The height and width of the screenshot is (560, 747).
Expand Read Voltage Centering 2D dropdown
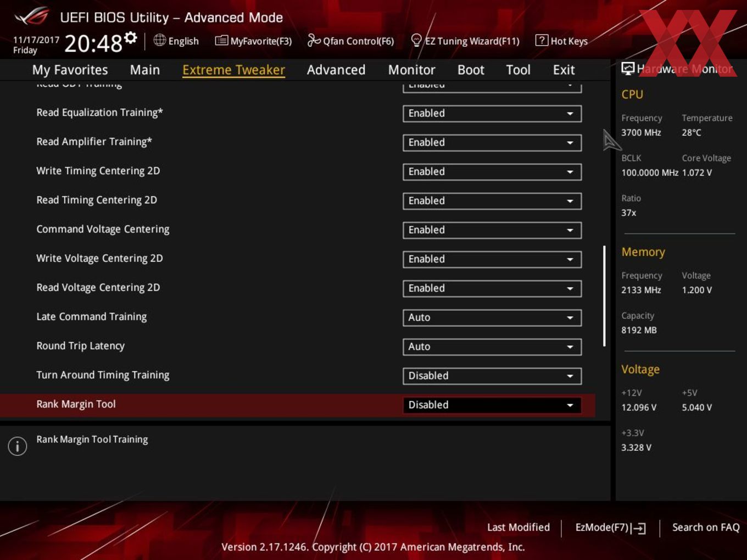(492, 288)
